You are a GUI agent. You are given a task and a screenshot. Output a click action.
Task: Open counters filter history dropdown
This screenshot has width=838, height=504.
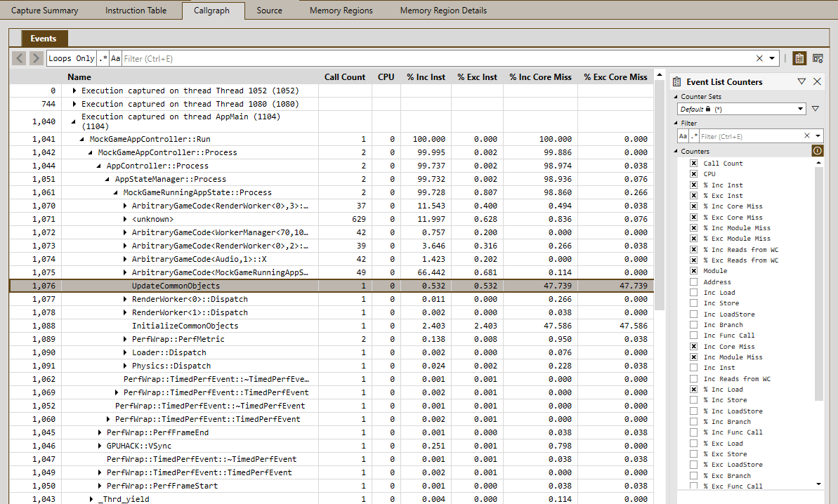click(818, 136)
